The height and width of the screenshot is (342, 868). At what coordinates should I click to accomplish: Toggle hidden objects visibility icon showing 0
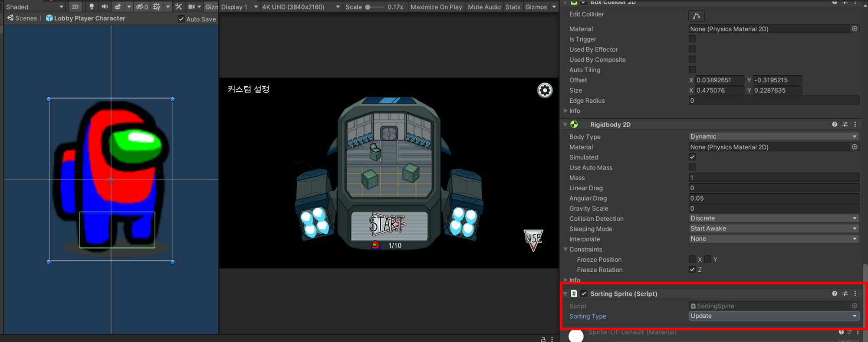(142, 7)
